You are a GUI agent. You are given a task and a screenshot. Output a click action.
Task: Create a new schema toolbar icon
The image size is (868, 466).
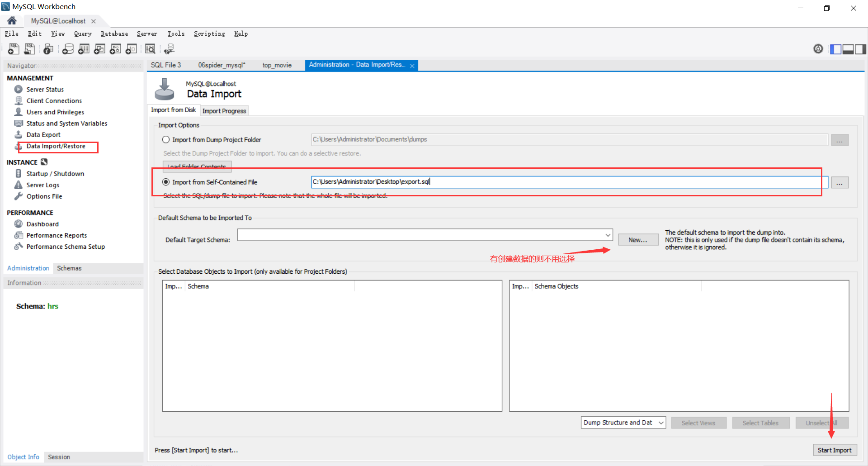(68, 49)
